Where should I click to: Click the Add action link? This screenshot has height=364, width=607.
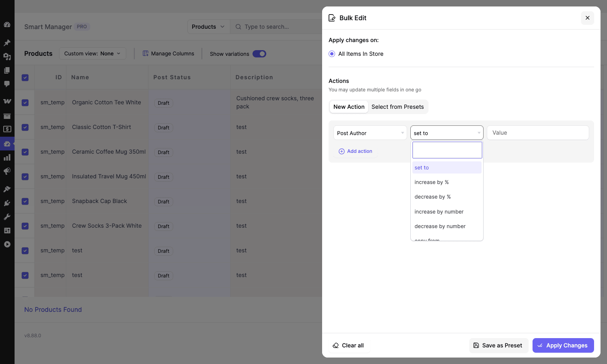(x=356, y=151)
